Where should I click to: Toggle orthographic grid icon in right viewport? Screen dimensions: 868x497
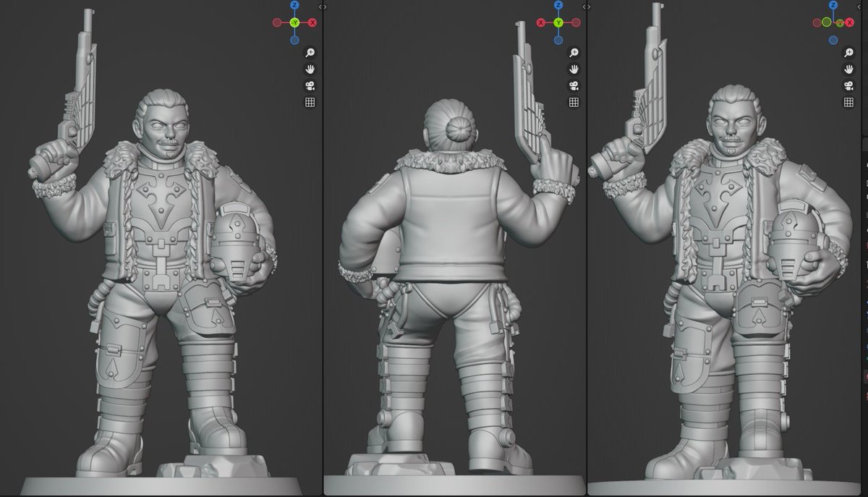(x=850, y=102)
